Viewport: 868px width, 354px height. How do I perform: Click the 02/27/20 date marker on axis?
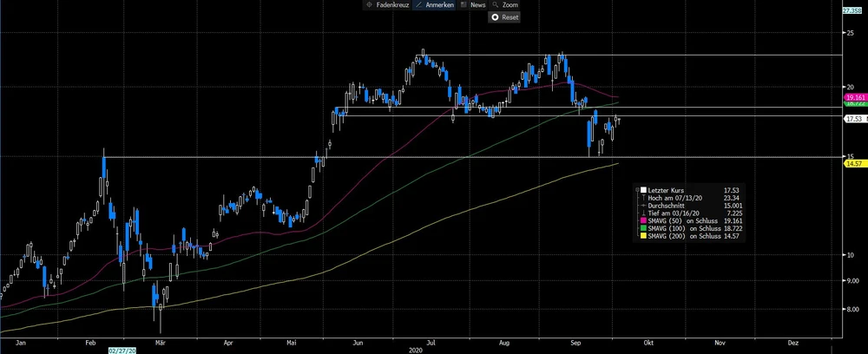pos(121,350)
